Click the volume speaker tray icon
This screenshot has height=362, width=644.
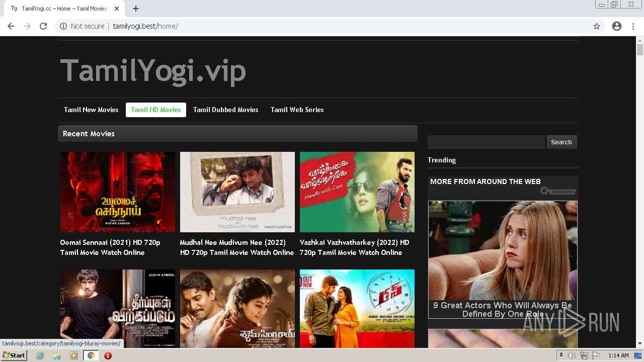pos(572,355)
